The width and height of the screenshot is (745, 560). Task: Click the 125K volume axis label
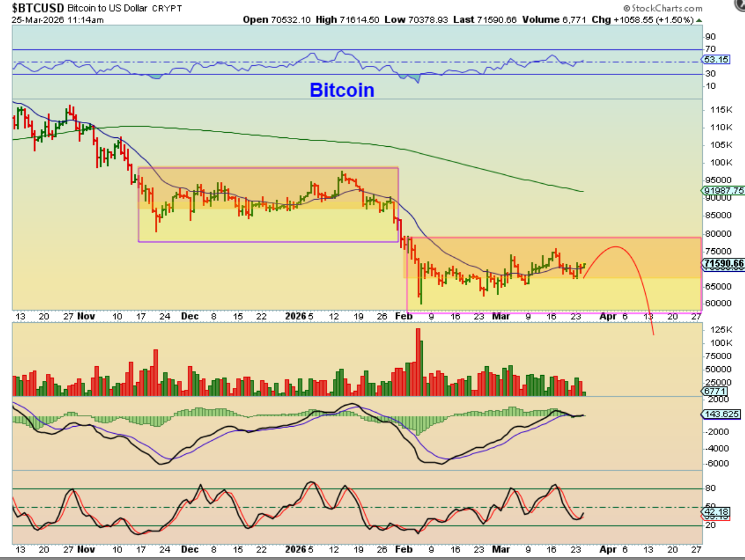click(721, 329)
